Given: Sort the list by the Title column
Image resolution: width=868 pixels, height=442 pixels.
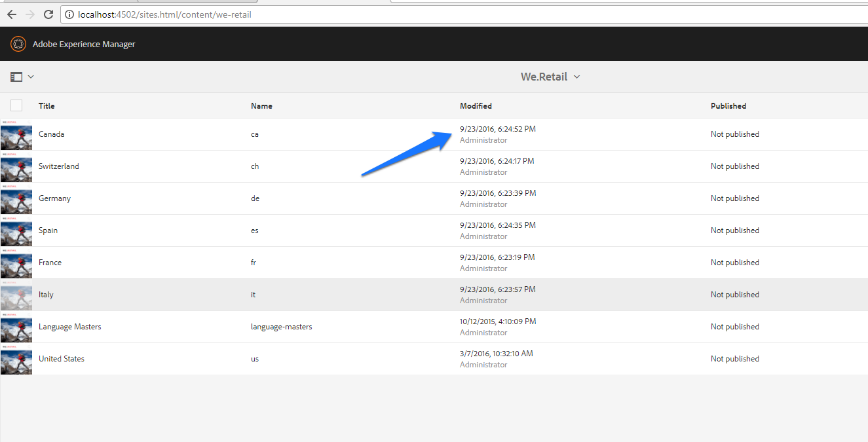Looking at the screenshot, I should [46, 105].
